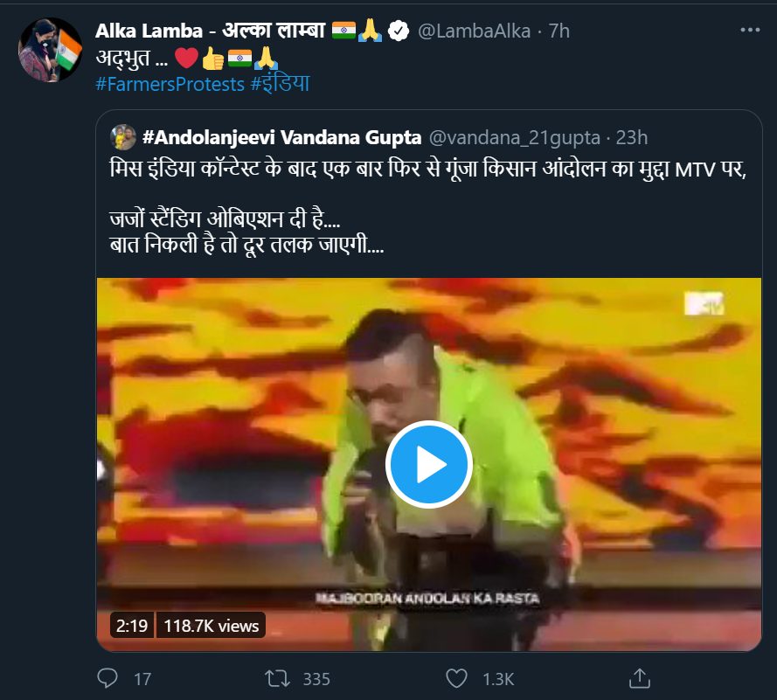Open the share upload icon
The width and height of the screenshot is (777, 700).
click(639, 678)
